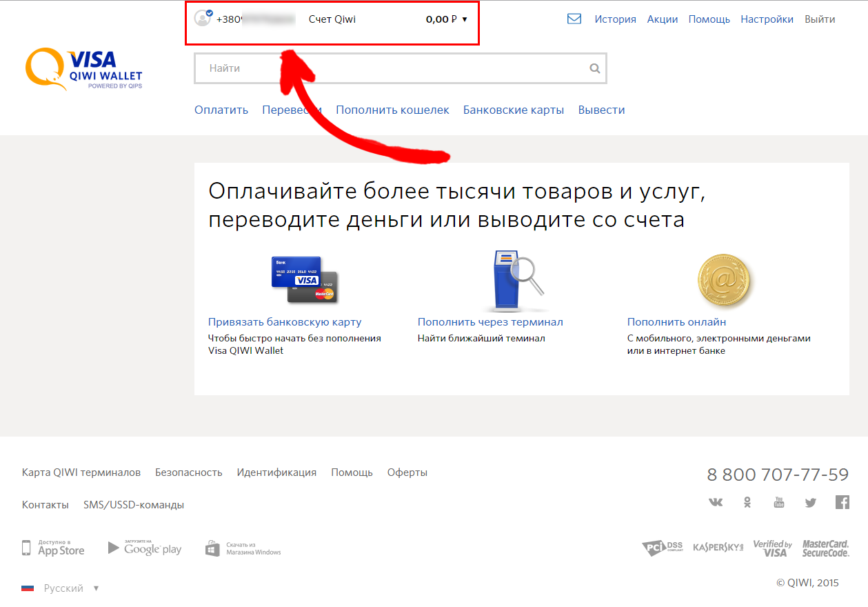The width and height of the screenshot is (868, 607).
Task: Open the Перевести tab
Action: pos(292,110)
